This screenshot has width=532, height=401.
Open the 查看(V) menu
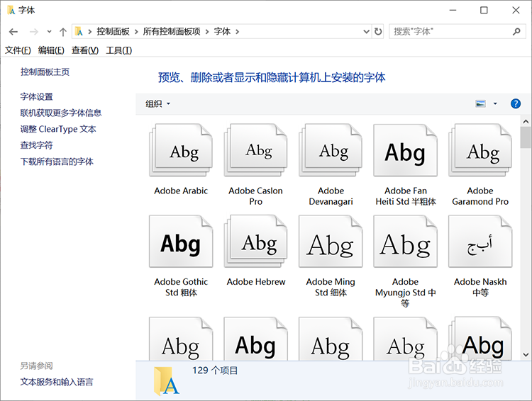[85, 50]
